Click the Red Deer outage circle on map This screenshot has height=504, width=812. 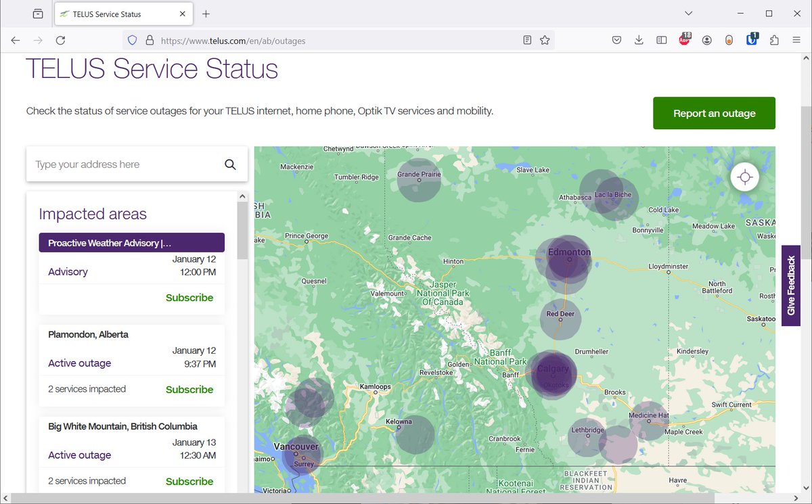[560, 319]
